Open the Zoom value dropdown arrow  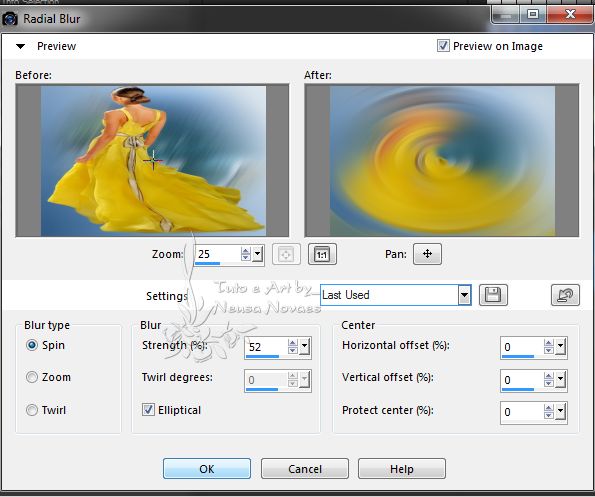point(258,253)
